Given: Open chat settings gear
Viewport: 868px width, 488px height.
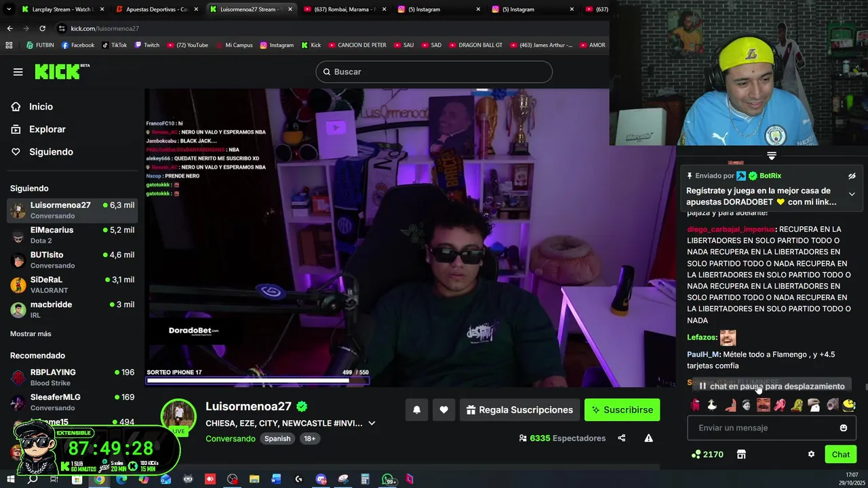Looking at the screenshot, I should (811, 455).
